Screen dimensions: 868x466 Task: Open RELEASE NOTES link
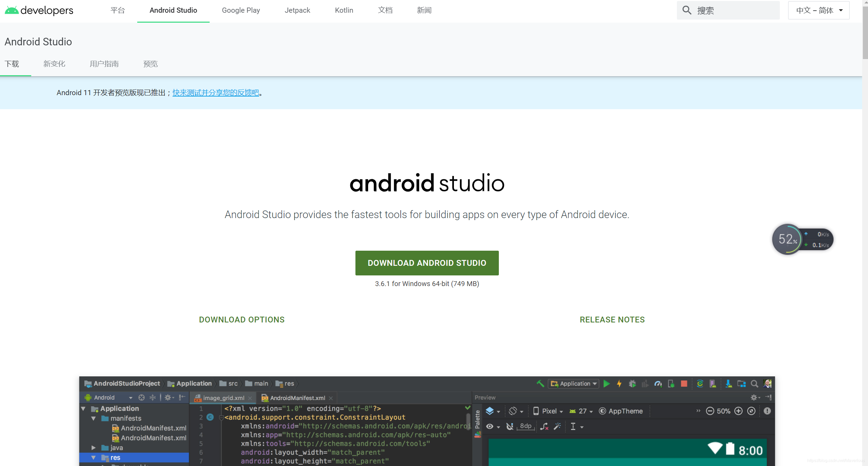click(612, 320)
